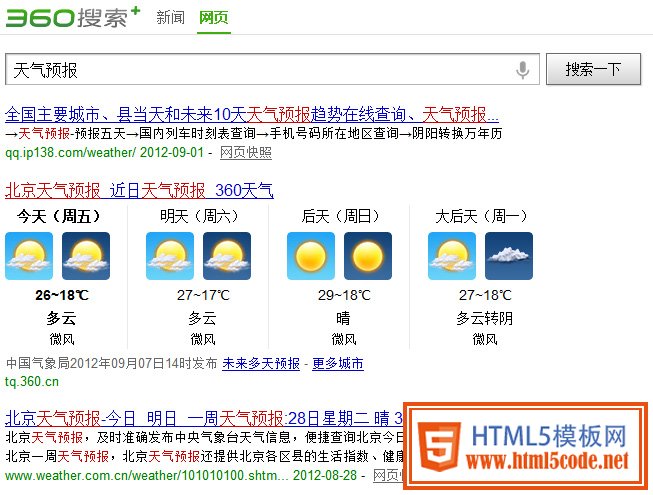This screenshot has height=495, width=653.
Task: Click tomorrow's (周六) daytime weather icon
Action: click(170, 256)
